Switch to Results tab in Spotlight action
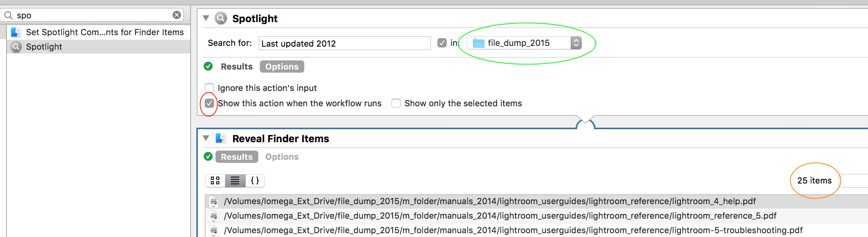This screenshot has width=868, height=237. coord(237,67)
